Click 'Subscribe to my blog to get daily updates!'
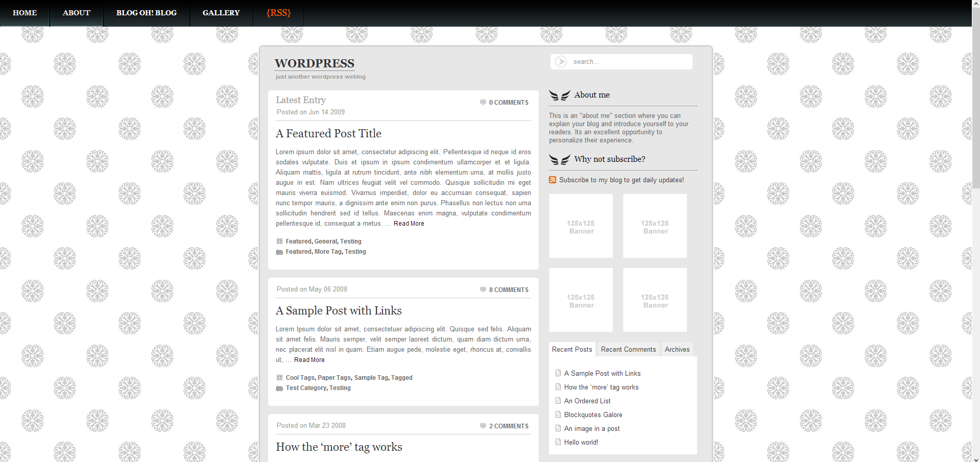 622,180
